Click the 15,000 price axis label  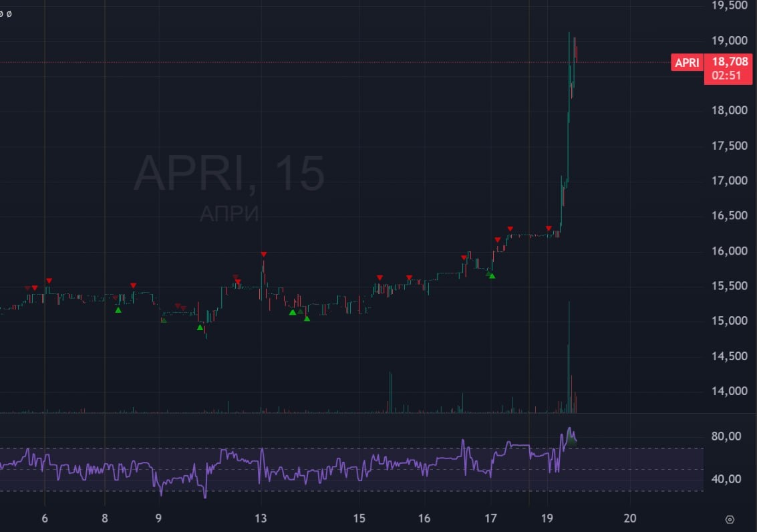tap(730, 321)
